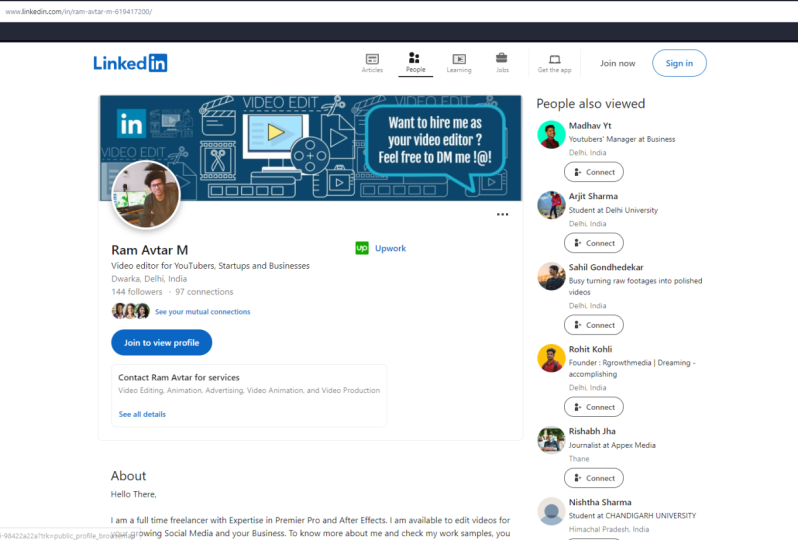Image resolution: width=798 pixels, height=540 pixels.
Task: Open Rishabh Jha's profile photo
Action: [x=551, y=440]
